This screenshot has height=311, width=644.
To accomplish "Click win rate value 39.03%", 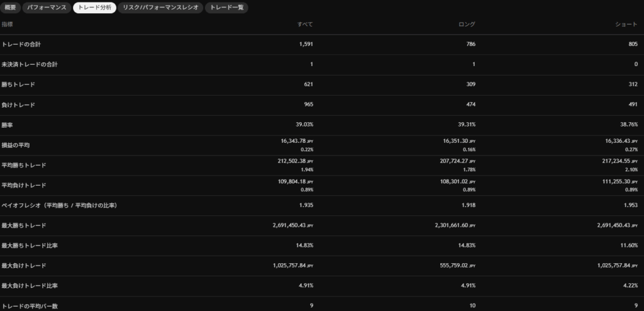I will coord(304,125).
